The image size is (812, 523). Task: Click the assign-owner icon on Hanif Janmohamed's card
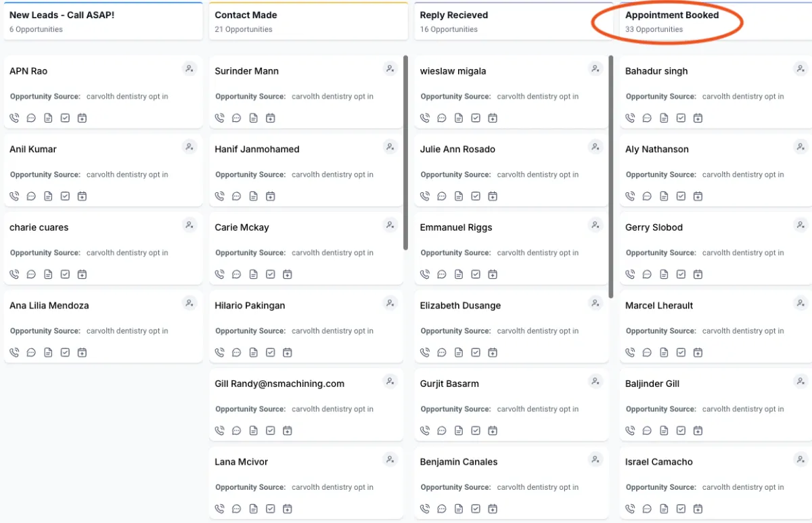390,146
